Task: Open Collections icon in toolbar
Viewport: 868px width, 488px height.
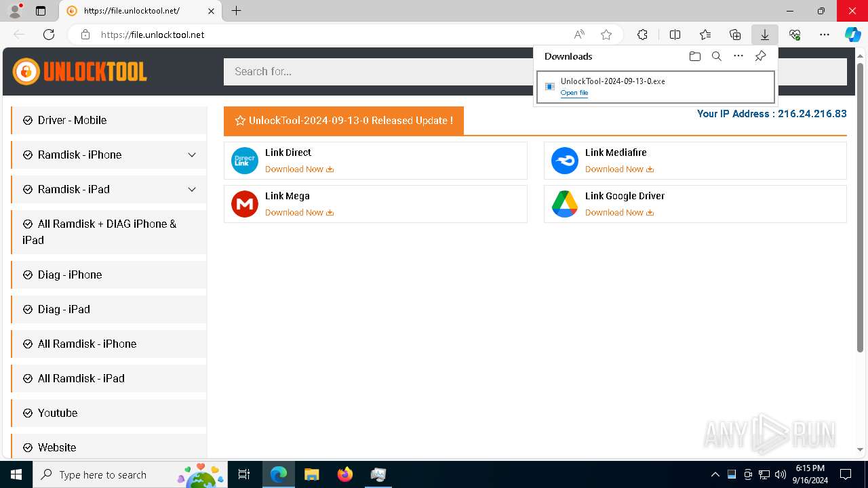Action: coord(735,35)
